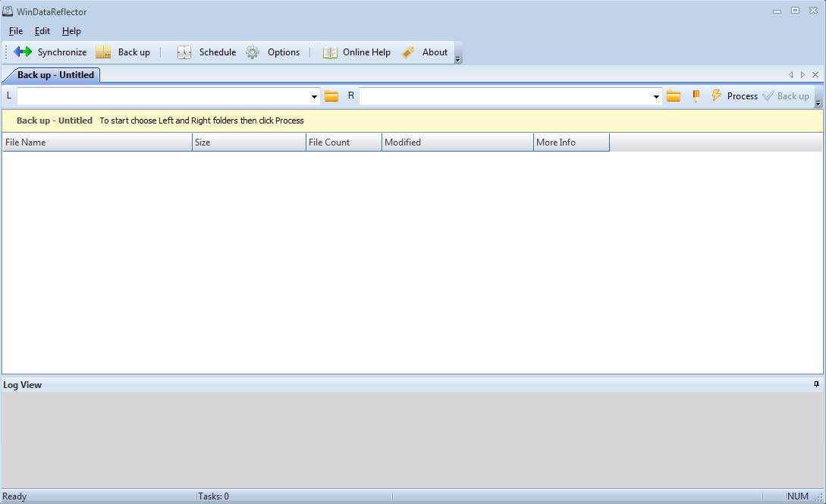Sort by Size column header

click(250, 142)
